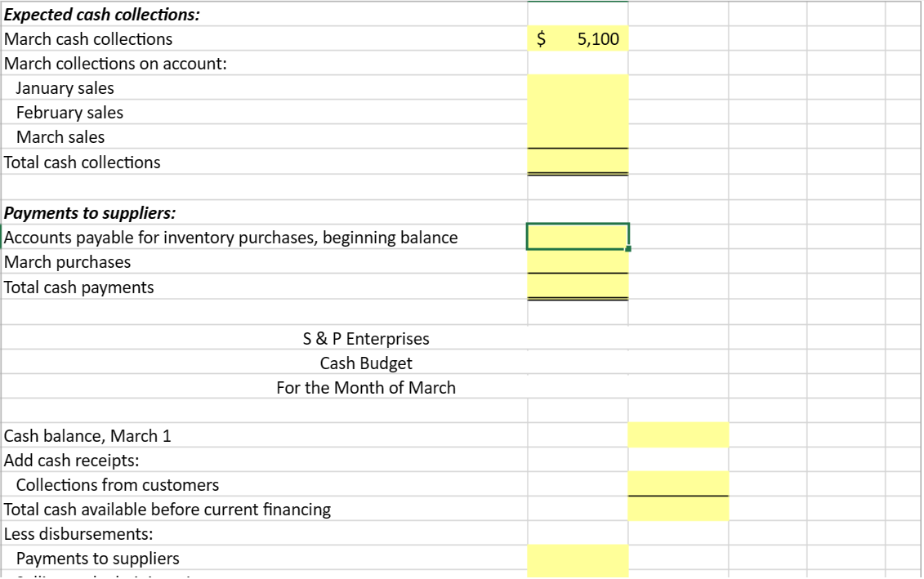Click the Cash balance, March 1 yellow cell
This screenshot has width=924, height=579.
tap(678, 435)
